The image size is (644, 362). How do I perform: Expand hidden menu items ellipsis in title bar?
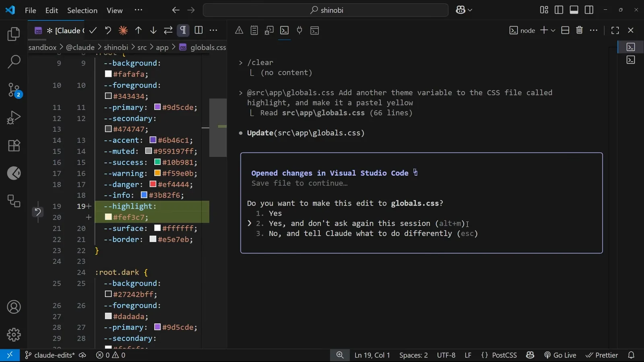coord(138,10)
